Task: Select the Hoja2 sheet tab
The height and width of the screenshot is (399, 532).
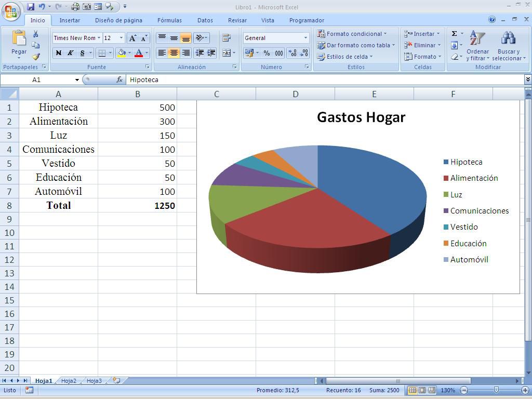Action: click(x=68, y=381)
